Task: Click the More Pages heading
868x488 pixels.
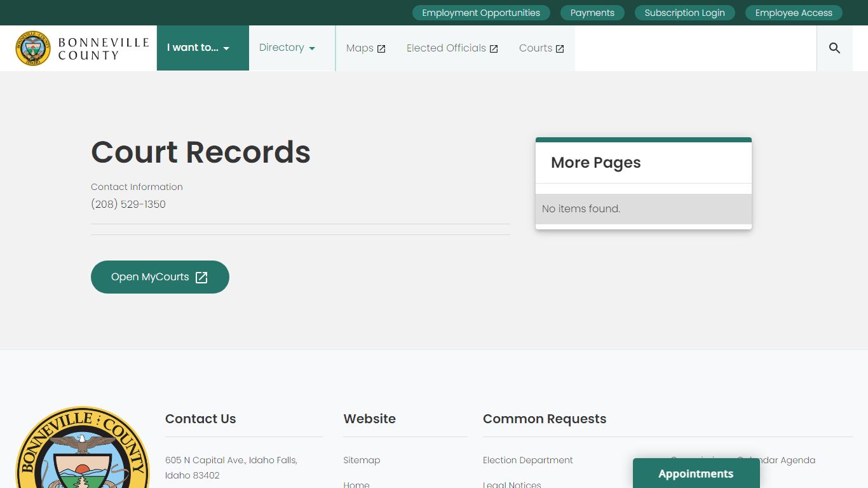Action: [596, 163]
